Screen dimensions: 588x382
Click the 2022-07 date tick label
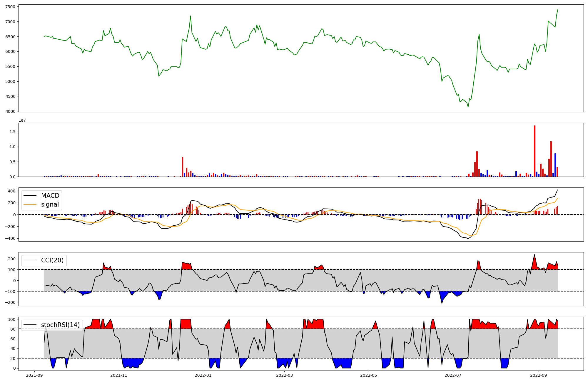[x=453, y=375]
